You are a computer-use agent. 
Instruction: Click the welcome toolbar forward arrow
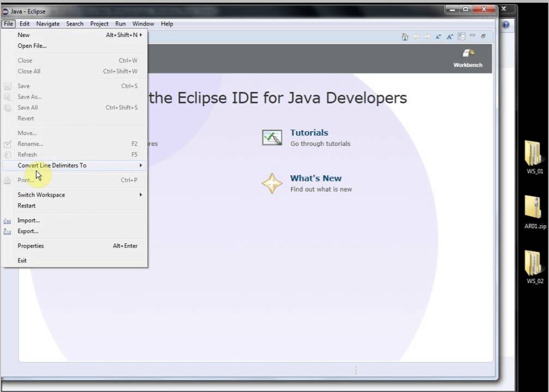[427, 36]
